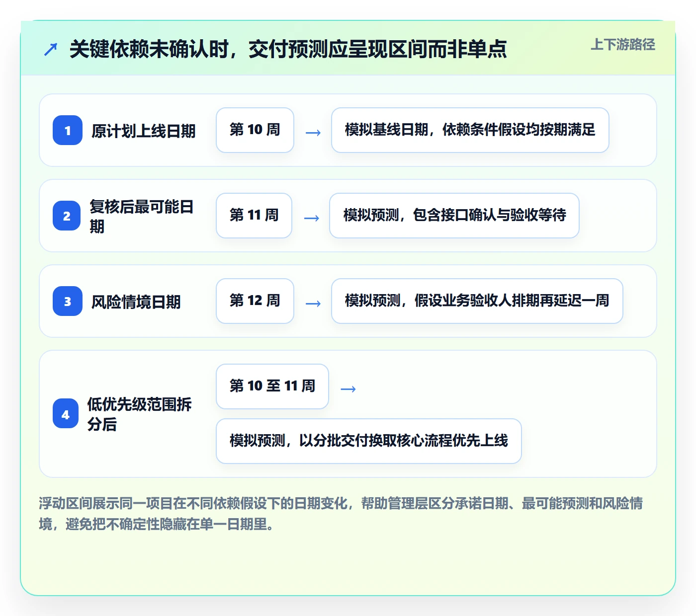This screenshot has width=696, height=616.
Task: Click the 风险情境日期 label
Action: tap(136, 302)
